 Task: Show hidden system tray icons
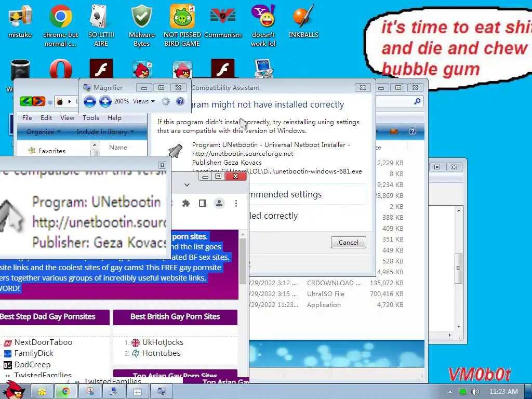point(450,392)
